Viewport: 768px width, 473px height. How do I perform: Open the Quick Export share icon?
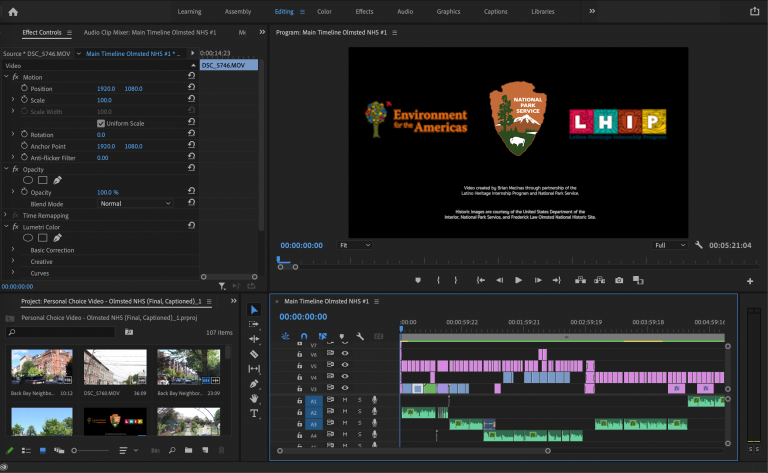755,11
